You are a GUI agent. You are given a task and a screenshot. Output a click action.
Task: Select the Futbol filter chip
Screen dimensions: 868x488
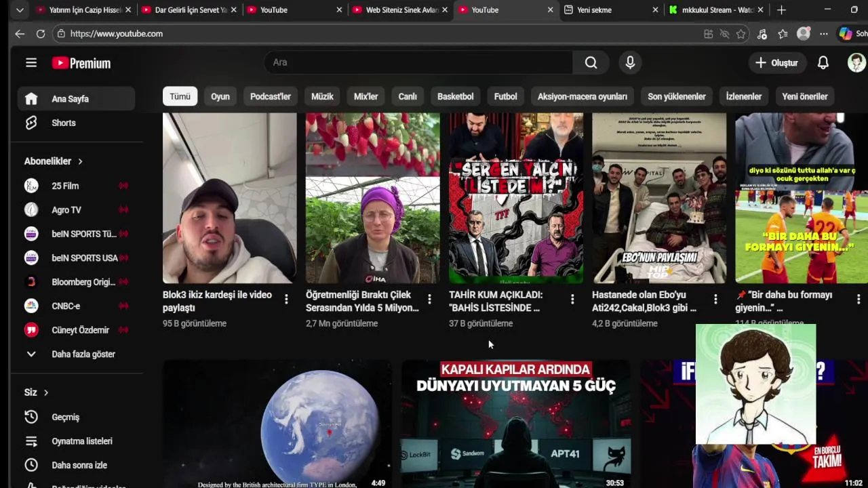pyautogui.click(x=505, y=96)
